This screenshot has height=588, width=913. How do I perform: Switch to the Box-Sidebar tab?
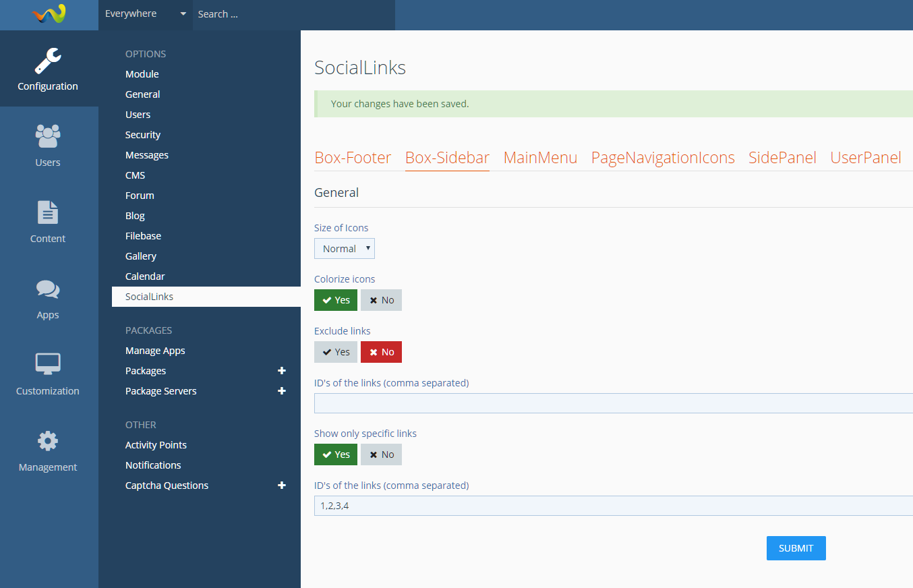tap(447, 158)
